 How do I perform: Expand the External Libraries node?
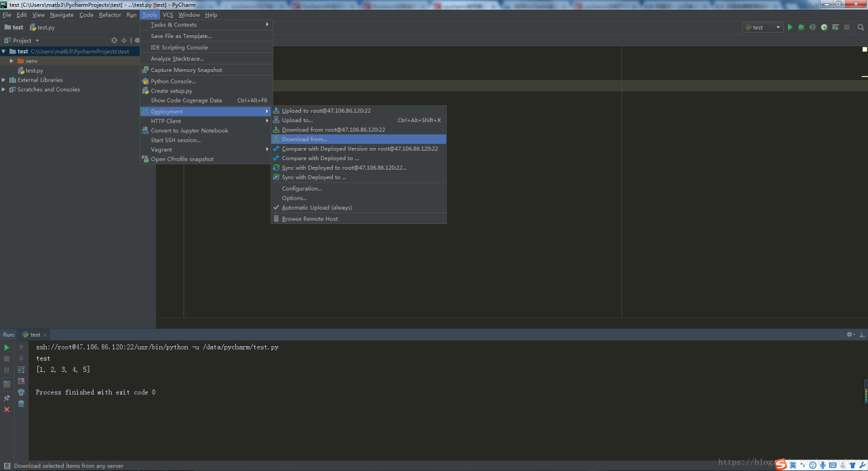pos(4,80)
